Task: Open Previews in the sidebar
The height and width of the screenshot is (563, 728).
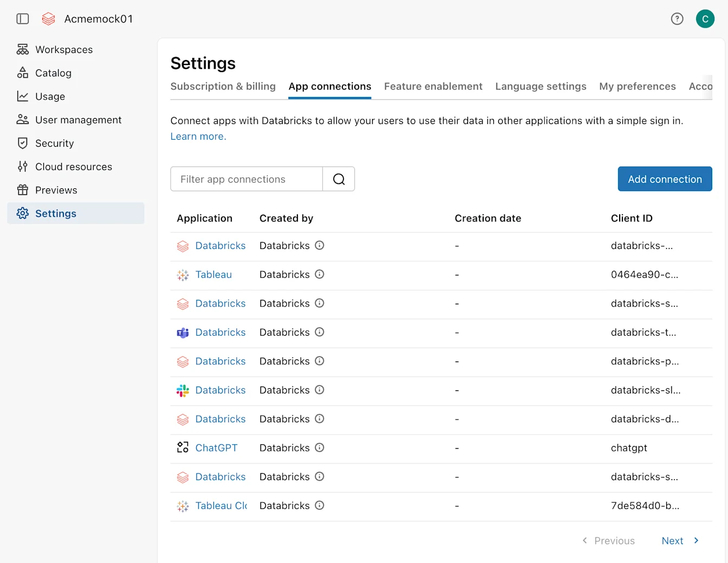Action: tap(76, 190)
